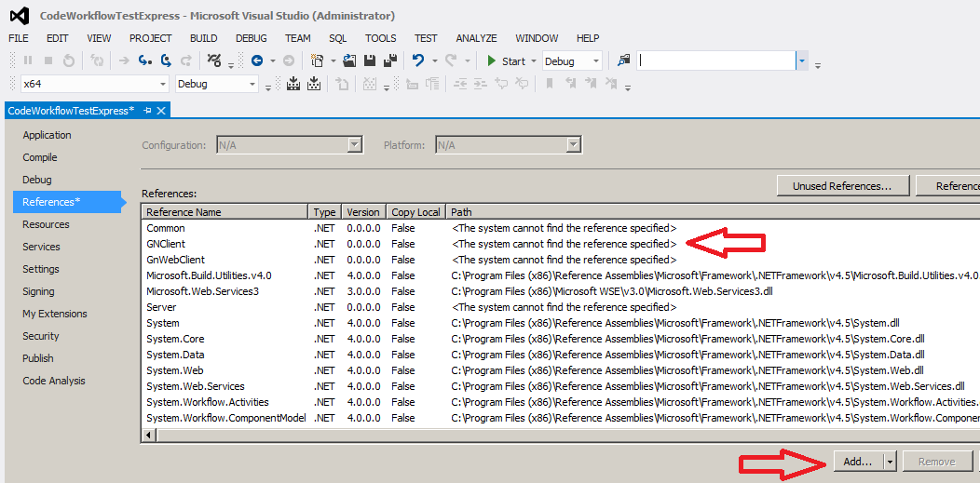Click the Add... reference button

[x=857, y=462]
